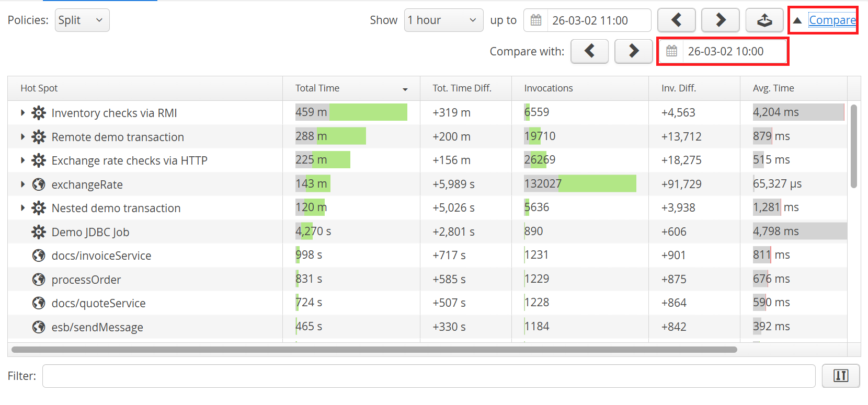
Task: Expand Remote demo transaction row
Action: pos(22,137)
